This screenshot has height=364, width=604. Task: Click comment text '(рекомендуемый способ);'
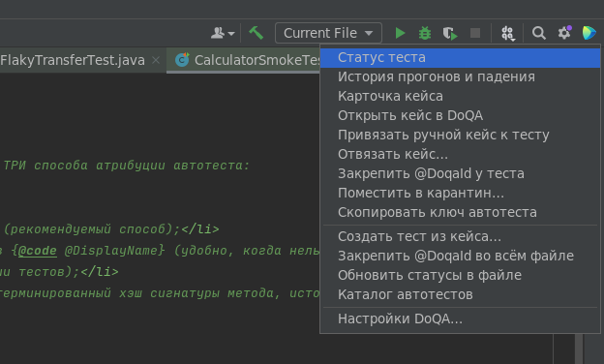tap(93, 229)
